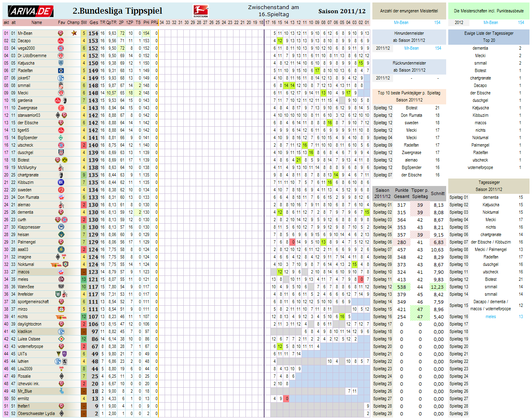Viewport: 532px width, 420px height.
Task: Select the Mr-Bean name in rank 01 row
Action: coord(25,33)
